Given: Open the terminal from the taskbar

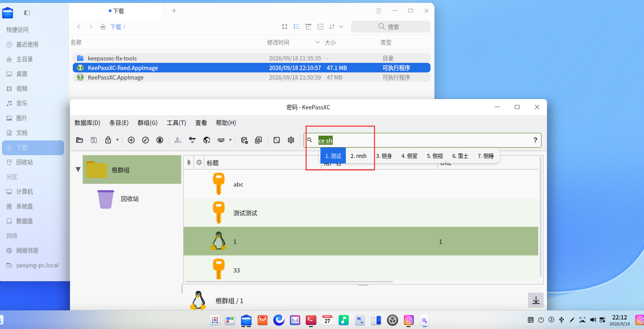Looking at the screenshot, I should point(311,320).
